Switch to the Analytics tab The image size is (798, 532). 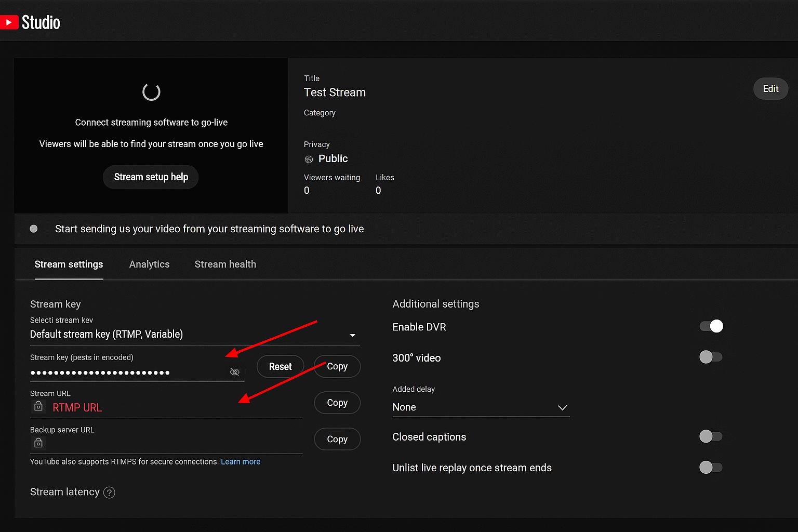(150, 264)
